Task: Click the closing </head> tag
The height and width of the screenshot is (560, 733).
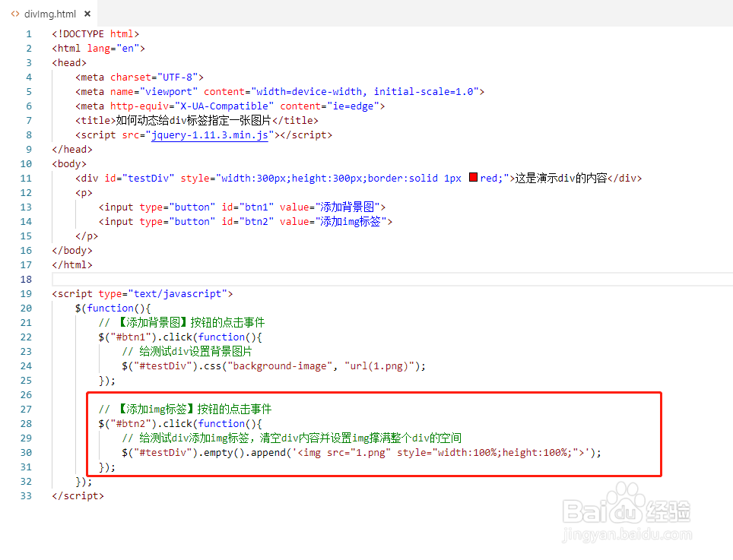Action: pos(72,150)
